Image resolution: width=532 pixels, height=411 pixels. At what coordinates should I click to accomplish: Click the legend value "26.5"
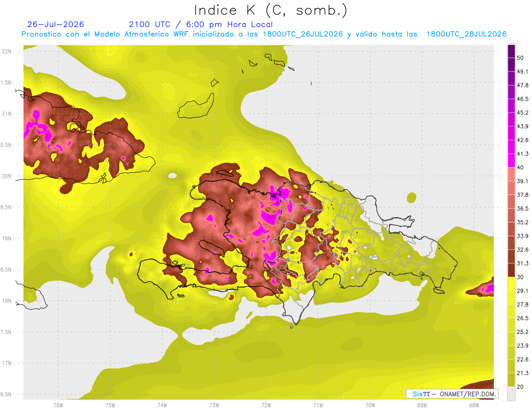(523, 318)
